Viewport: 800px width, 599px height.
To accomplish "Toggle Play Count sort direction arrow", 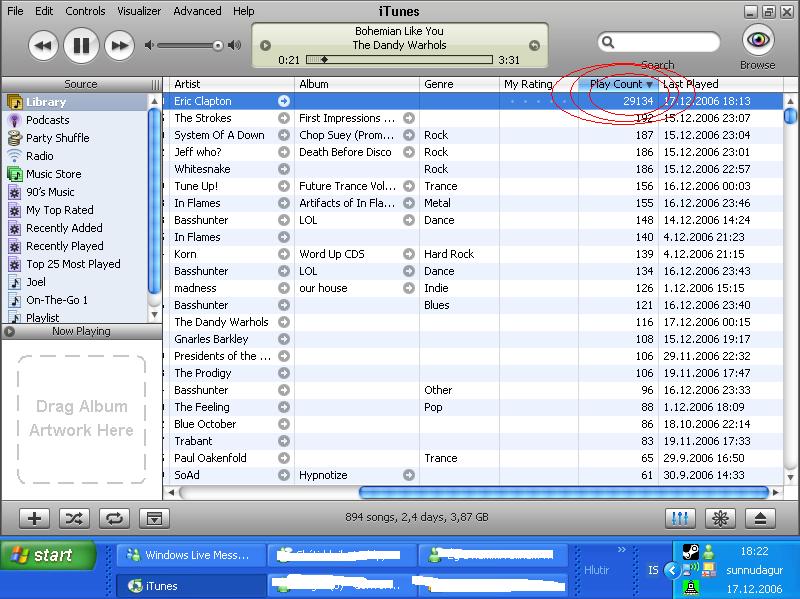I will (x=649, y=84).
